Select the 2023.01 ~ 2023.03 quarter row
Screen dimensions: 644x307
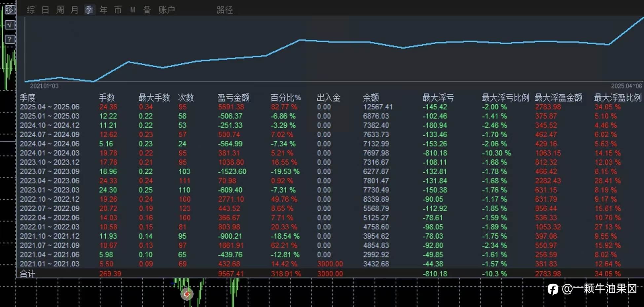point(330,190)
